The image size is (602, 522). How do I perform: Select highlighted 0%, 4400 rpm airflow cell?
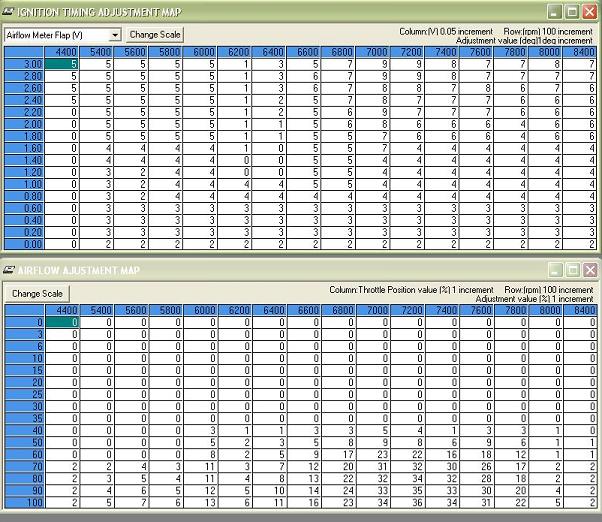(x=62, y=322)
